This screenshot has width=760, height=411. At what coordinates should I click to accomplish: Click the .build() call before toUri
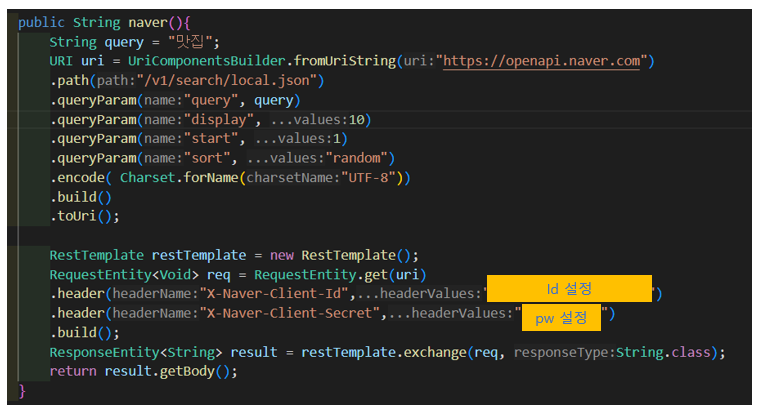coord(80,197)
